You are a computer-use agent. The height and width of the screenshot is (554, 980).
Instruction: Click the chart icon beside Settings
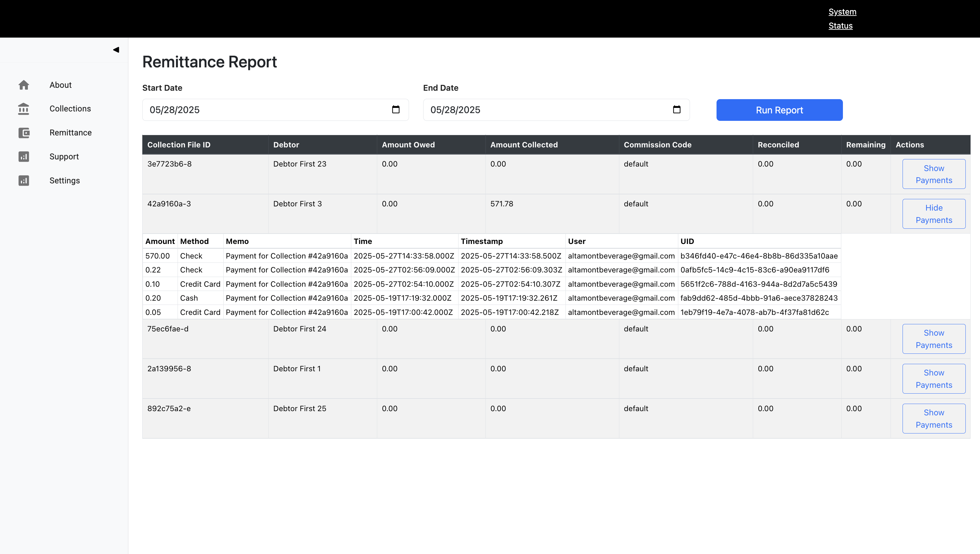tap(24, 181)
